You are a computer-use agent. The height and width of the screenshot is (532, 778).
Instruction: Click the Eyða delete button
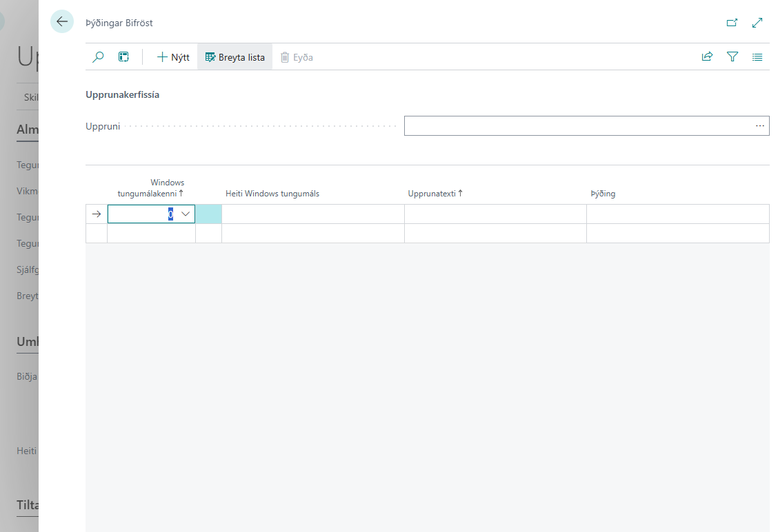click(297, 57)
